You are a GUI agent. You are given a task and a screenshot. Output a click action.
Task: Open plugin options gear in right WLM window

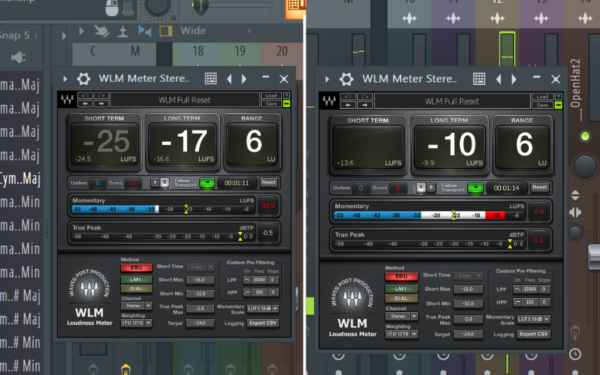pyautogui.click(x=346, y=79)
